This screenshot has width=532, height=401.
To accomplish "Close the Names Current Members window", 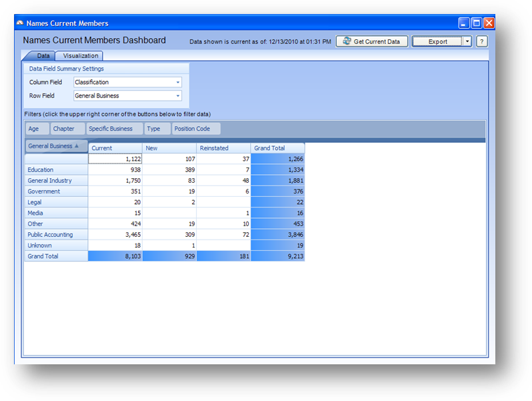I will [489, 23].
